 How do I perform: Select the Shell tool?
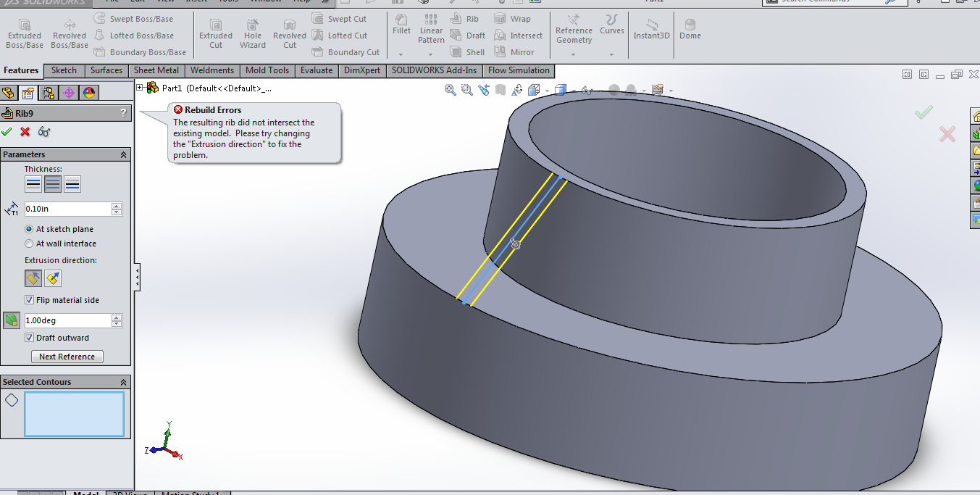click(467, 52)
